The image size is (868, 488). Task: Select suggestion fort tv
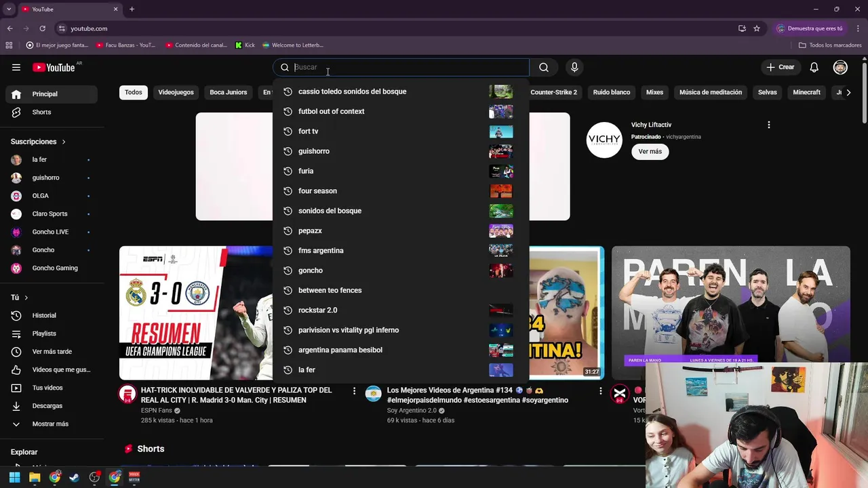pyautogui.click(x=401, y=131)
